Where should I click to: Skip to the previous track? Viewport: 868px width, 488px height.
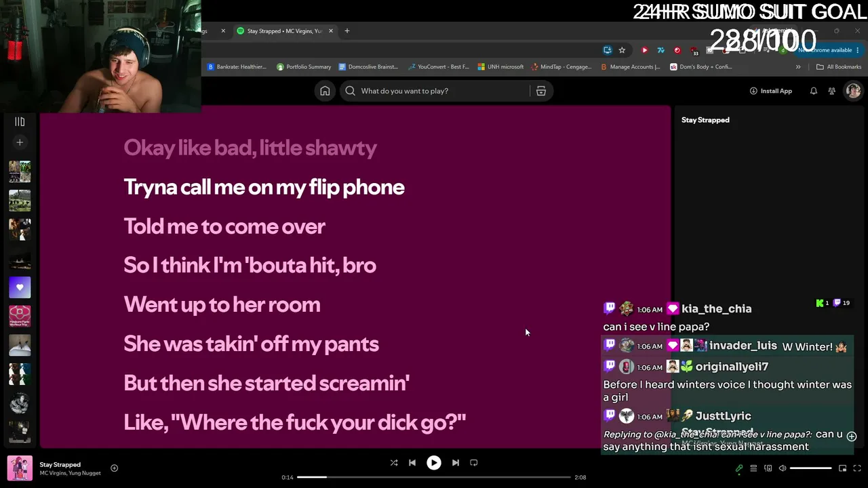(x=412, y=463)
